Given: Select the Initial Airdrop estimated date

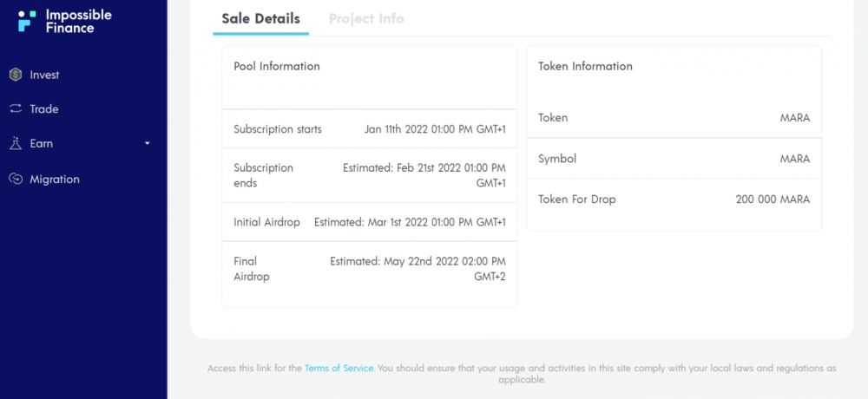Looking at the screenshot, I should (410, 222).
